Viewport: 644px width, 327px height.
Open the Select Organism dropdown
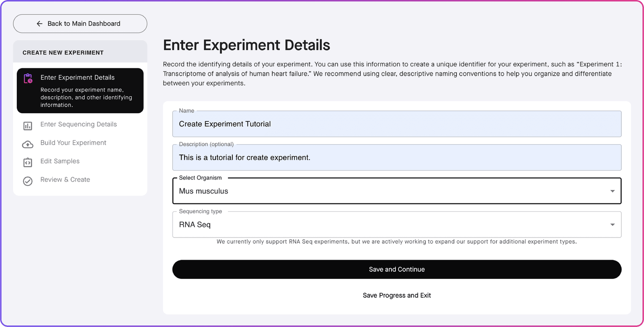pyautogui.click(x=396, y=191)
